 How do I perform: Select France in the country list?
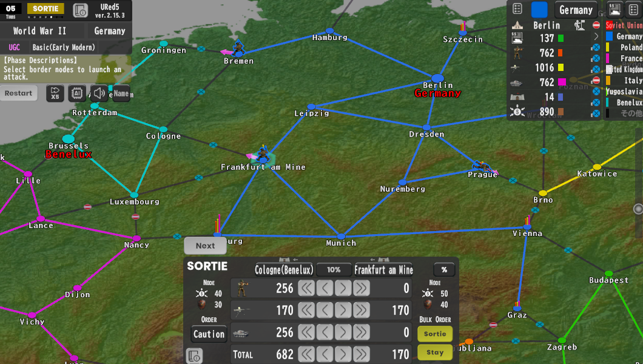[624, 59]
